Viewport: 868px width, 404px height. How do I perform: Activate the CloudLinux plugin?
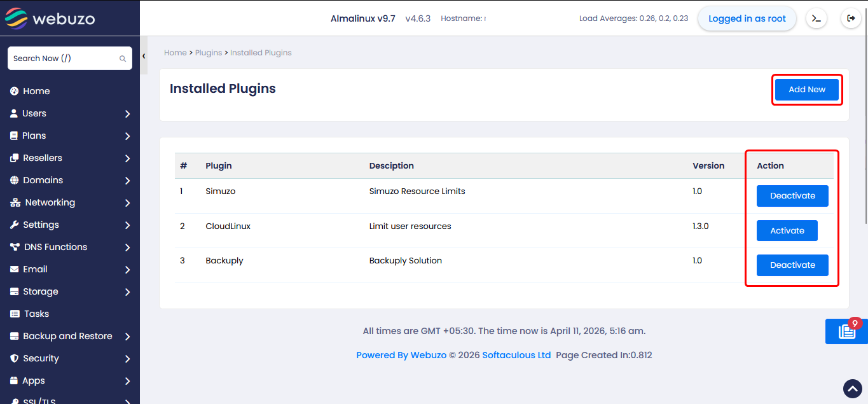(x=787, y=231)
